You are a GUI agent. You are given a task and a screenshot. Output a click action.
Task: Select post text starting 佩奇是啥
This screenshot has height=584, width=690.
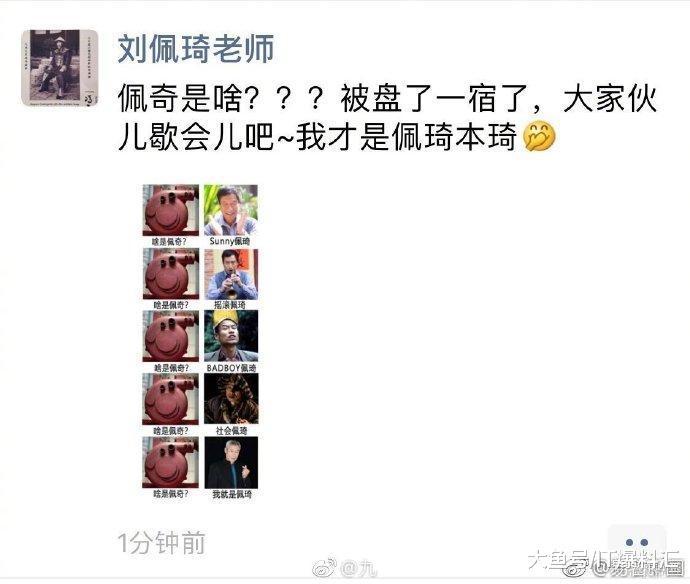click(387, 98)
